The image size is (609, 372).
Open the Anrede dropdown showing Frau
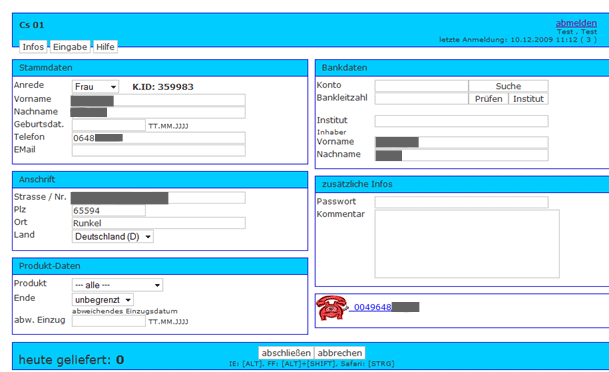click(95, 87)
